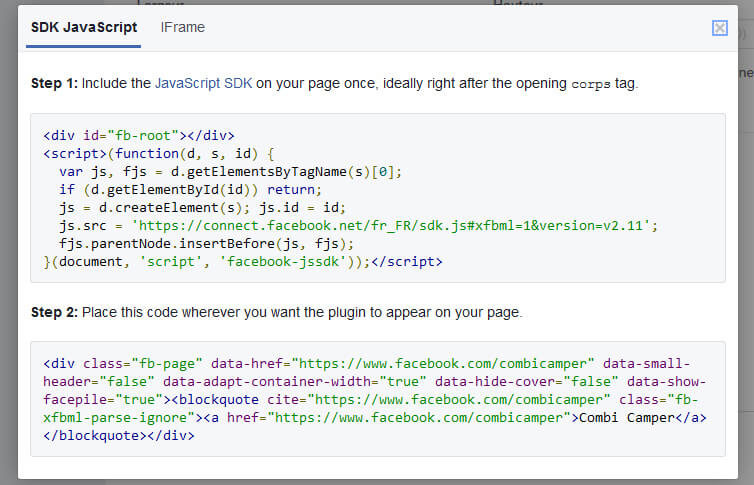Click the fb-root div code line
Screen dimensions: 754x485
(x=138, y=136)
